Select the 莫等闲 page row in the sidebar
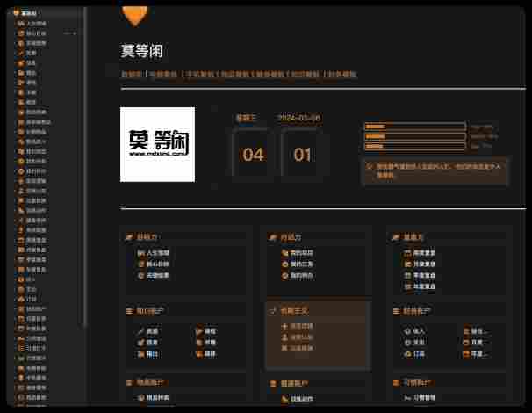 (46, 13)
